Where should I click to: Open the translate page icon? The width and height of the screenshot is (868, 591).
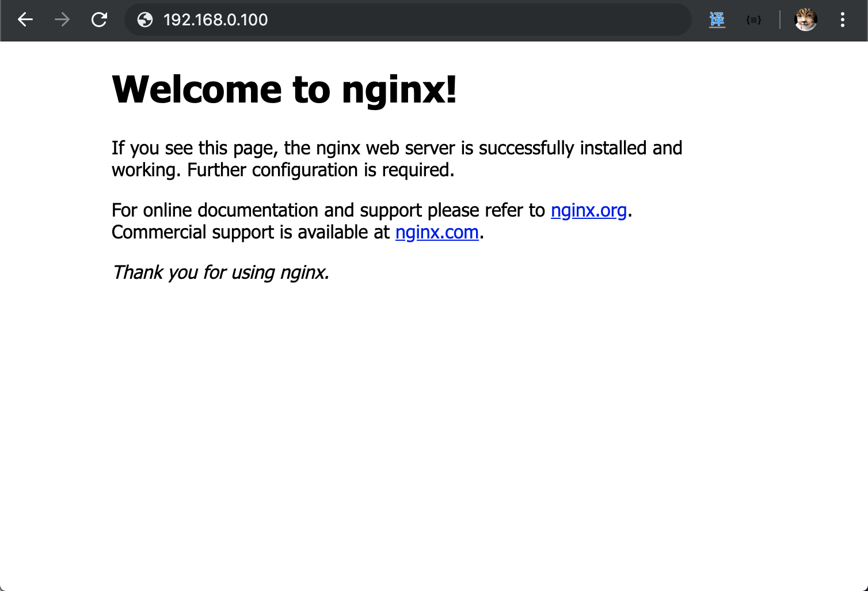717,20
